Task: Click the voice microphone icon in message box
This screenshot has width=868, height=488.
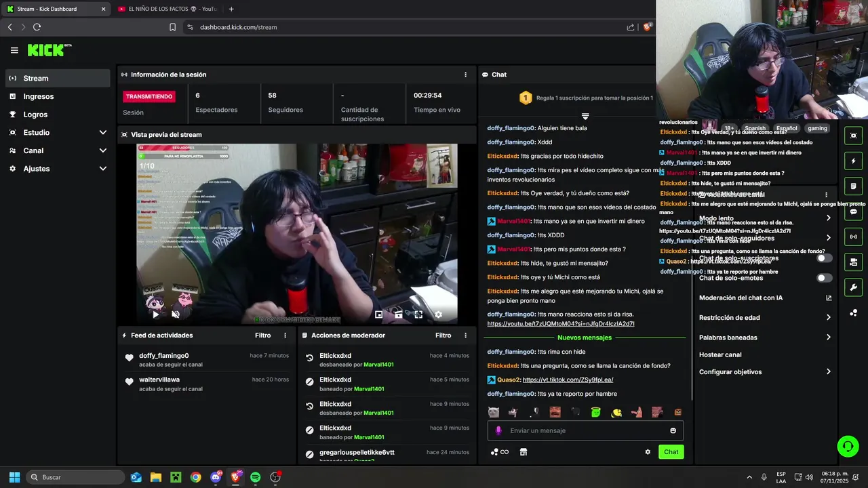Action: click(498, 430)
